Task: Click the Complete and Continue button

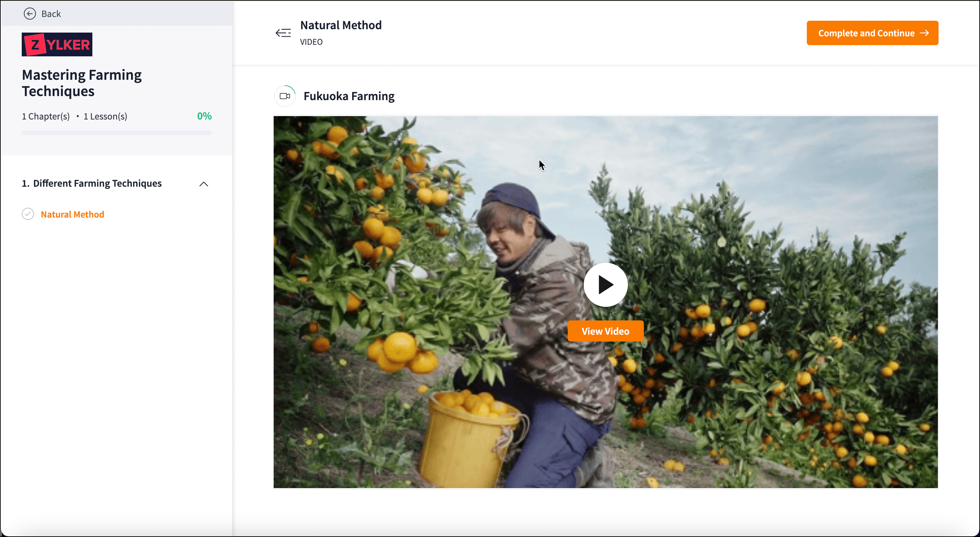Action: click(x=872, y=33)
